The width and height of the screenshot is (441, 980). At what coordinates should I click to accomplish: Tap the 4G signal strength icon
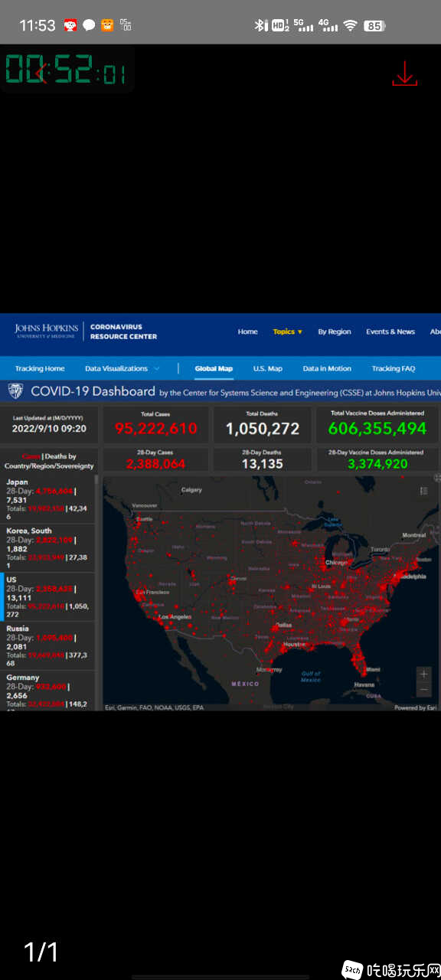point(328,25)
